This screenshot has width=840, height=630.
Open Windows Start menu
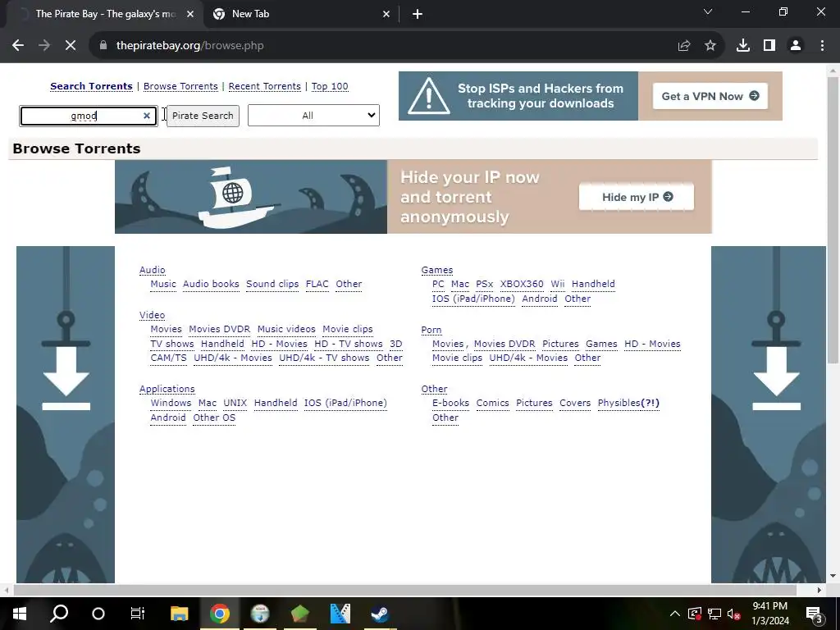[x=20, y=614]
